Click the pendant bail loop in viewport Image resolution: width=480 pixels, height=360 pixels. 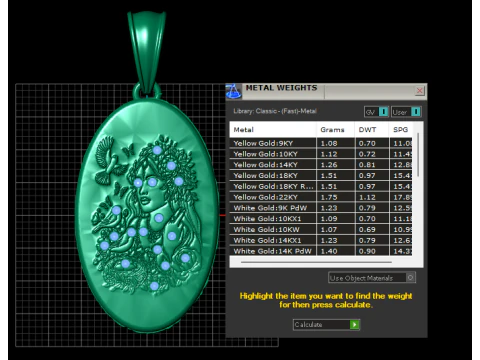click(x=147, y=53)
